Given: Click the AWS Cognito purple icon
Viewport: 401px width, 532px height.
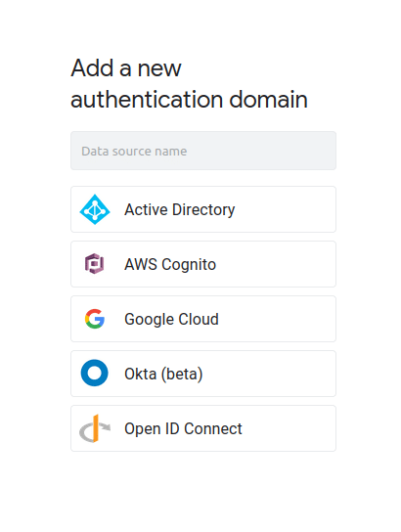Looking at the screenshot, I should 94,264.
